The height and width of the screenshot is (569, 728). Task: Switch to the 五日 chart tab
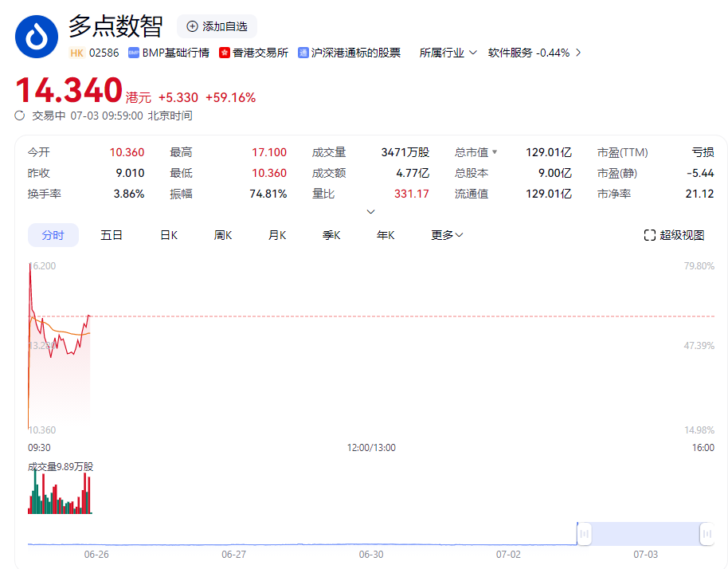[x=112, y=235]
